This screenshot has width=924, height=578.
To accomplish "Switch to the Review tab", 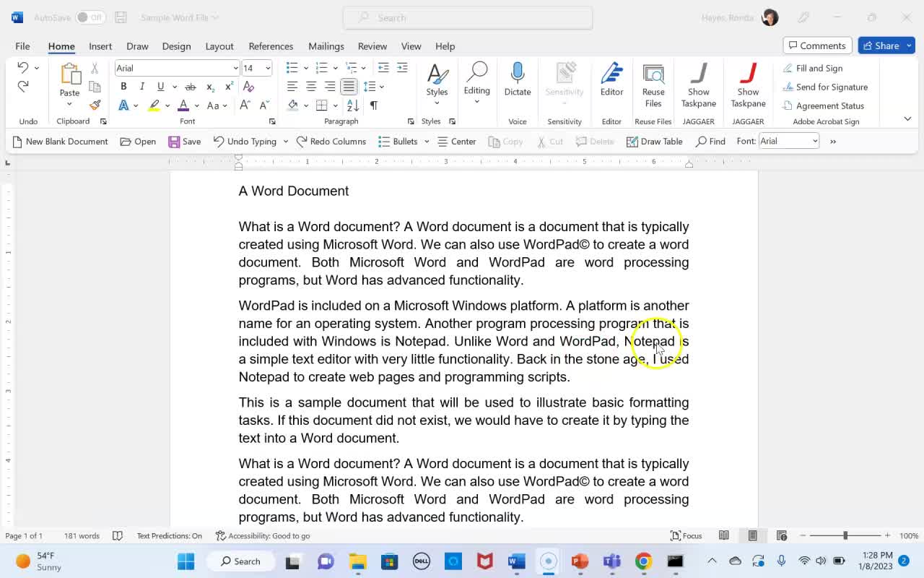I will (x=372, y=46).
